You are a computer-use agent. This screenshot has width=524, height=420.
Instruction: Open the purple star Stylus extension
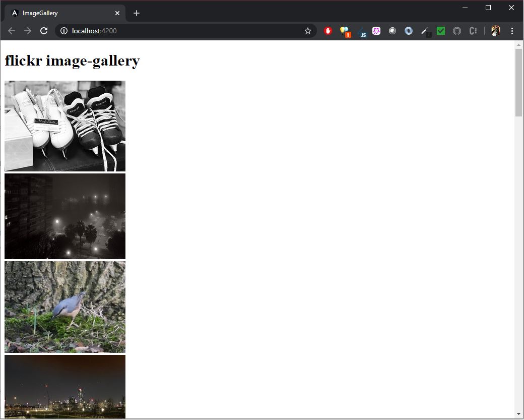tap(376, 31)
